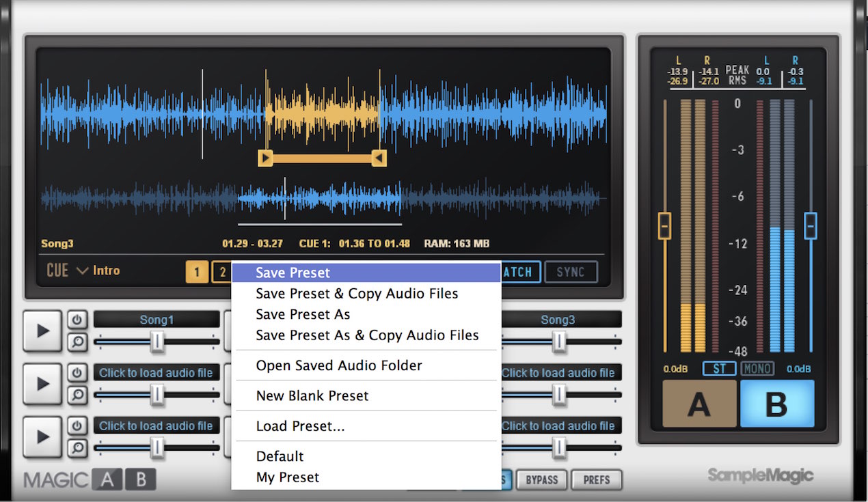Choose Load Preset... menu entry
This screenshot has width=868, height=502.
pos(366,426)
